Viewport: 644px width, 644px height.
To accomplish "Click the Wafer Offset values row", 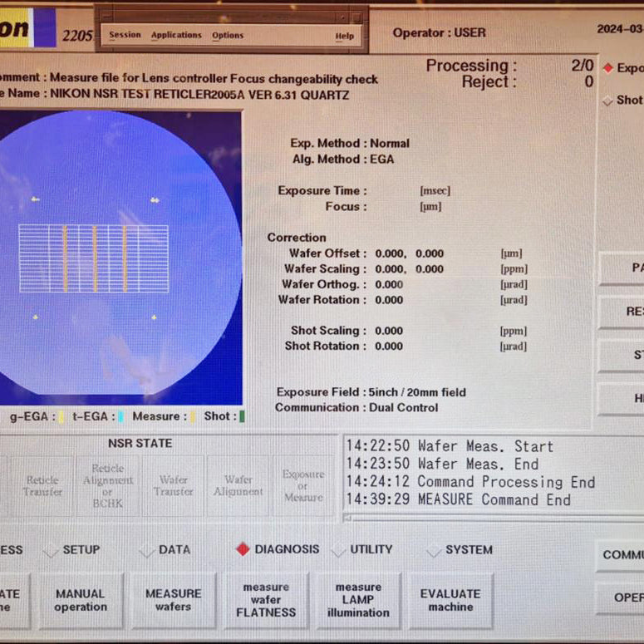I will coord(409,253).
